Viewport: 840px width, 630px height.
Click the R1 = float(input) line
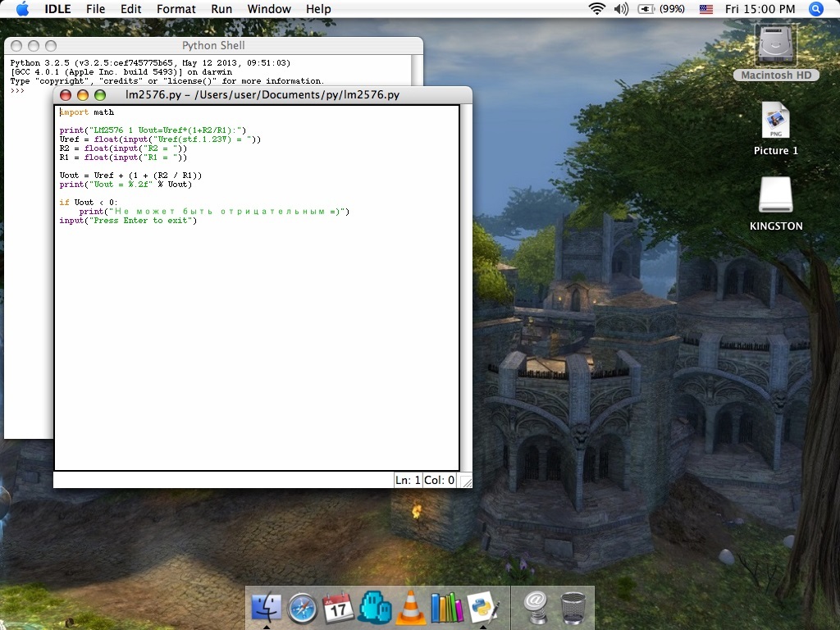[x=123, y=157]
